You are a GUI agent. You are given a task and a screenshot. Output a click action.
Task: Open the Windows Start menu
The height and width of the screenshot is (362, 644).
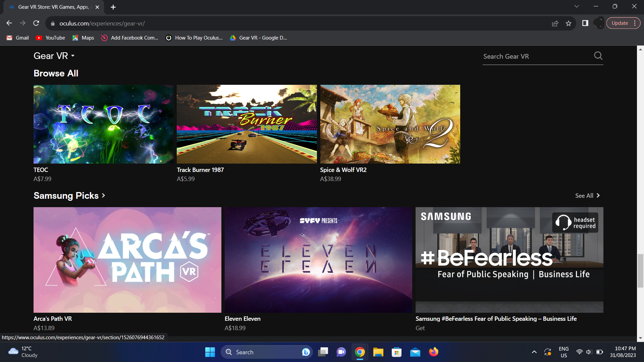point(210,352)
